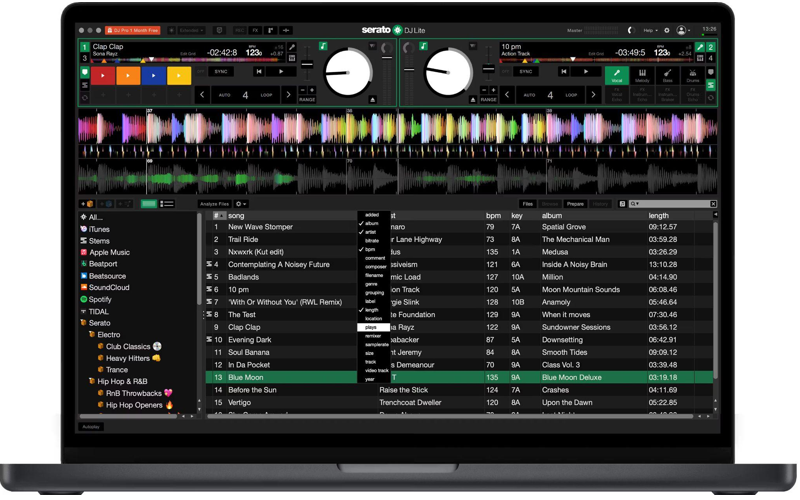Viewport: 800px width, 500px height.
Task: Turn sync OFF on deck 1
Action: click(x=201, y=72)
